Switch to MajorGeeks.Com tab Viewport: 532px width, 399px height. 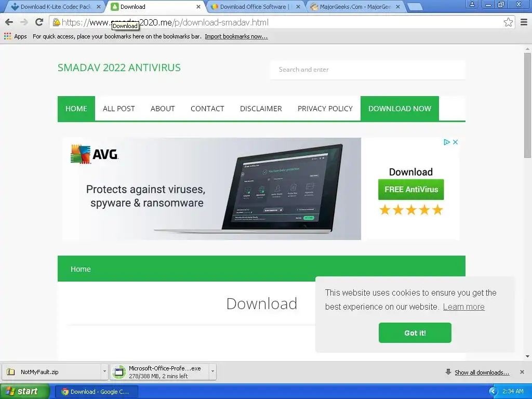(x=354, y=7)
